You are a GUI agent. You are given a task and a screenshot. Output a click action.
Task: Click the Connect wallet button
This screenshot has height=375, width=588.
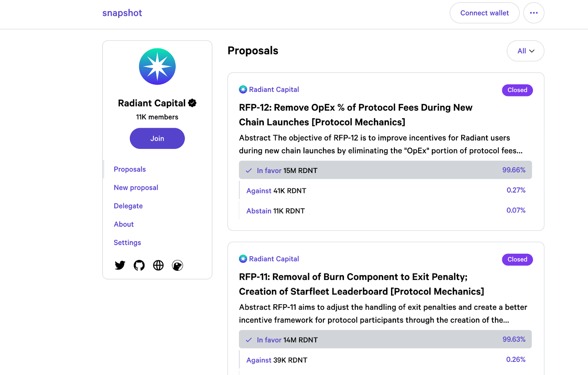pyautogui.click(x=484, y=13)
